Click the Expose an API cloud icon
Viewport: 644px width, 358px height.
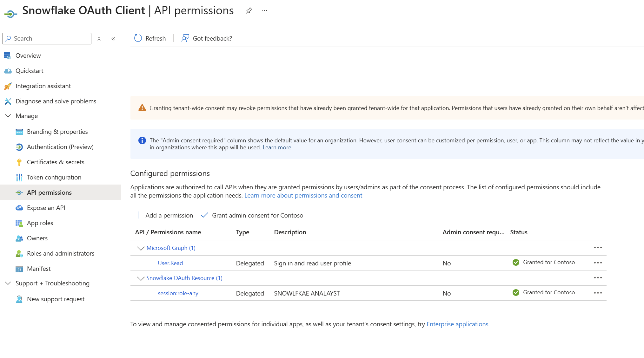click(x=19, y=208)
